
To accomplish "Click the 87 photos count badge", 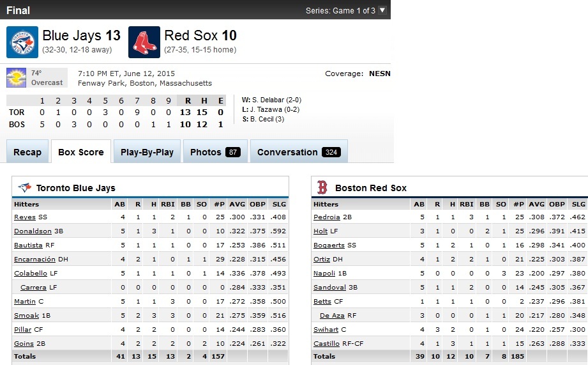I will [233, 152].
